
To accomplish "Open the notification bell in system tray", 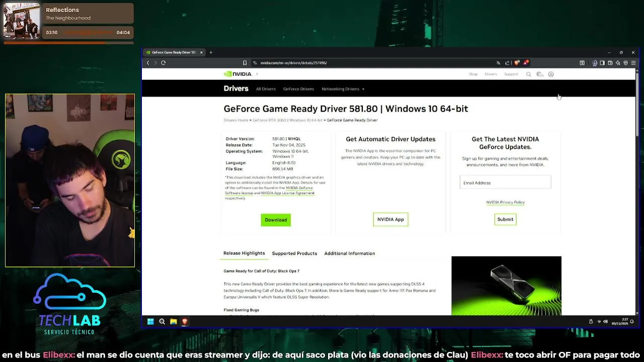I will (632, 322).
